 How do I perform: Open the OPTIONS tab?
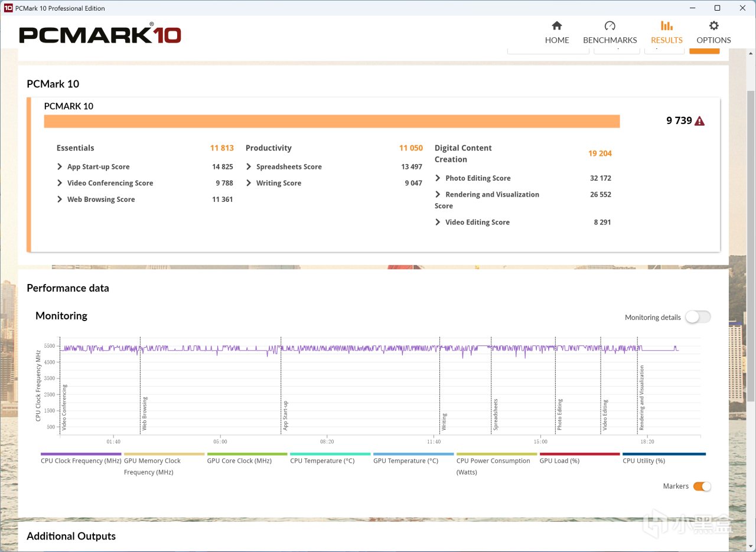pyautogui.click(x=713, y=32)
